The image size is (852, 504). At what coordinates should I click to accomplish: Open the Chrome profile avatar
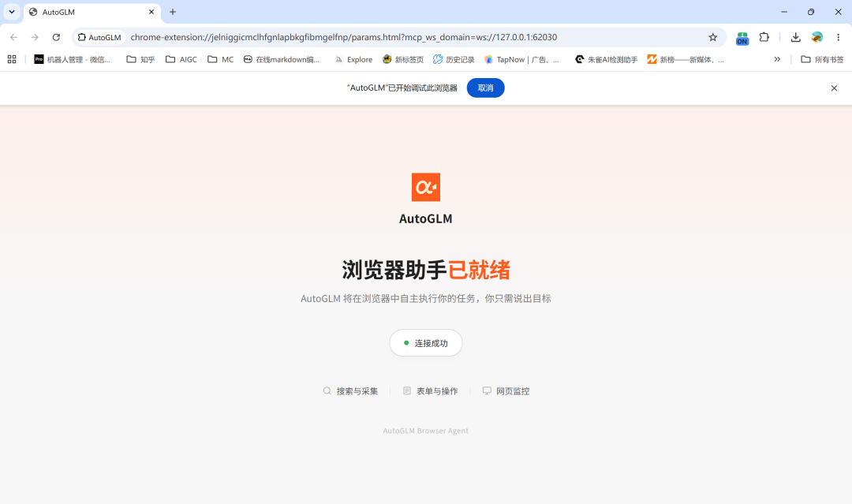click(x=816, y=37)
